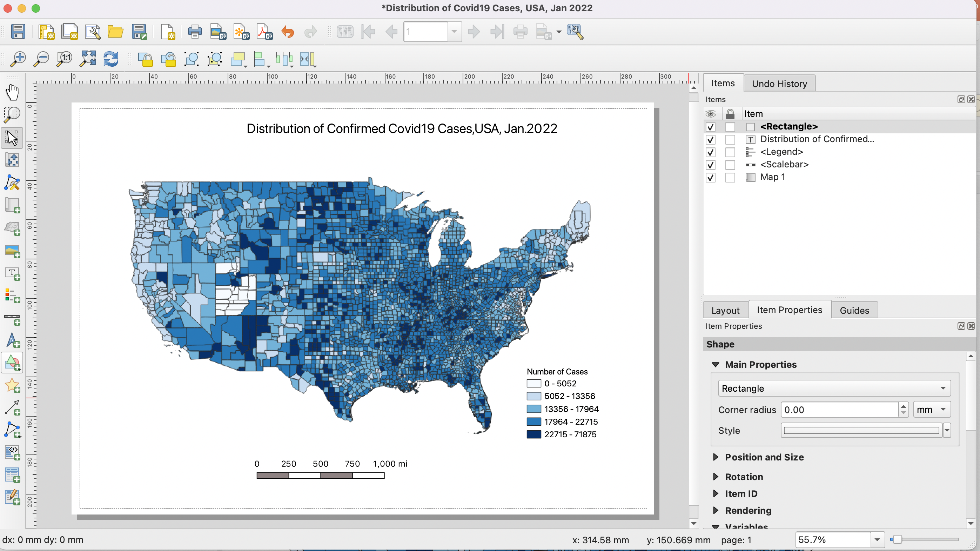
Task: Click the Style symbol swatch
Action: point(861,430)
